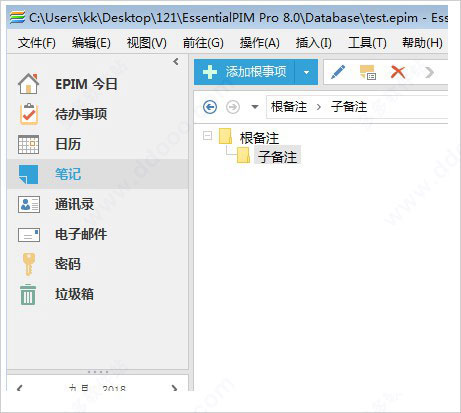This screenshot has width=461, height=413.
Task: Click the 日历 label
Action: click(x=68, y=144)
